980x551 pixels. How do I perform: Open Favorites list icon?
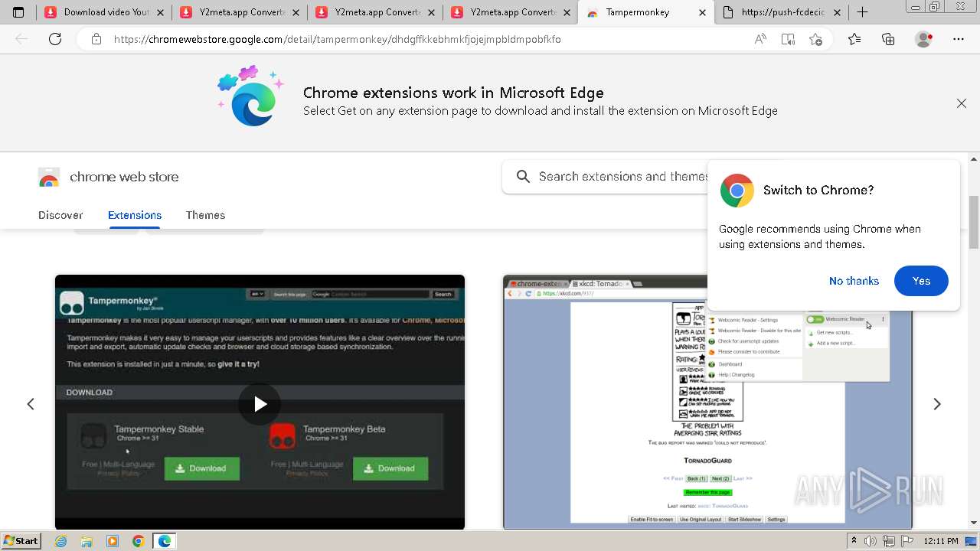tap(854, 39)
